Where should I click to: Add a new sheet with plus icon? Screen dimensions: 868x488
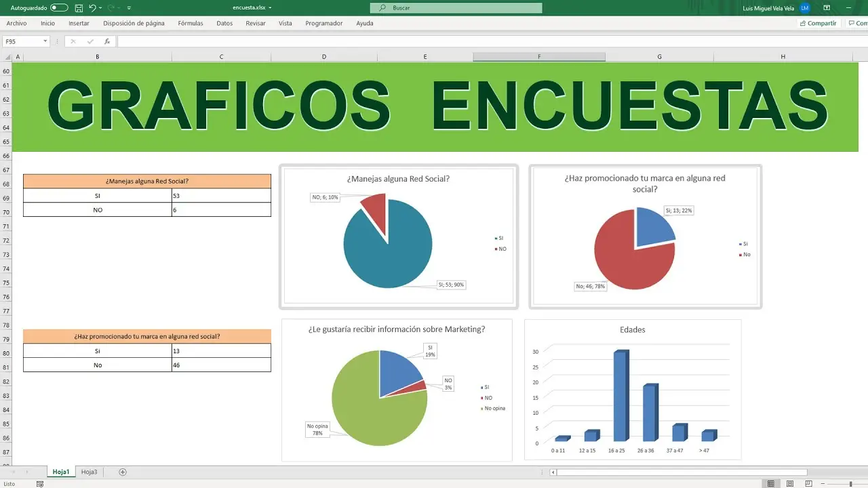point(123,472)
